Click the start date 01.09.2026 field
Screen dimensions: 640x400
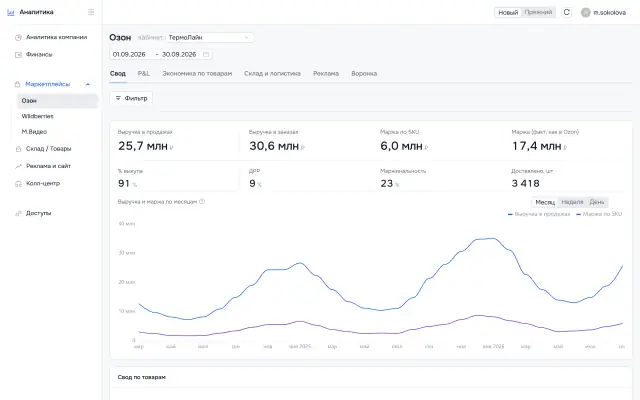(129, 54)
